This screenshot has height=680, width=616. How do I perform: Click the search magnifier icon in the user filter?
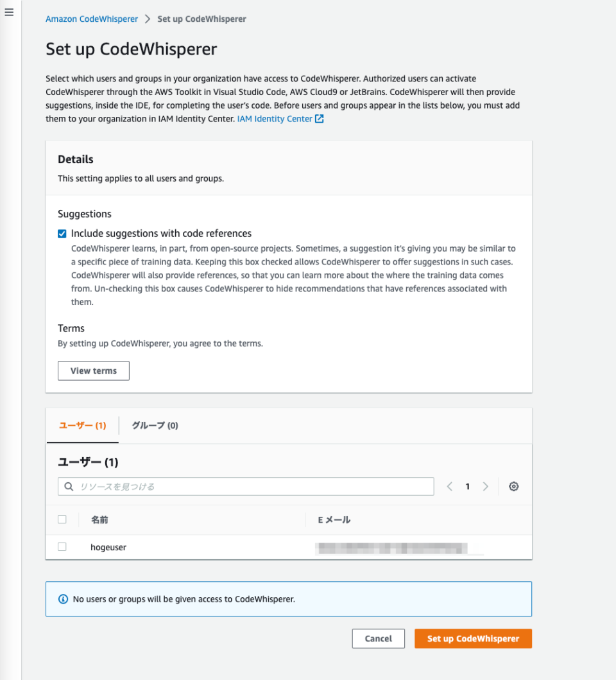click(x=69, y=486)
